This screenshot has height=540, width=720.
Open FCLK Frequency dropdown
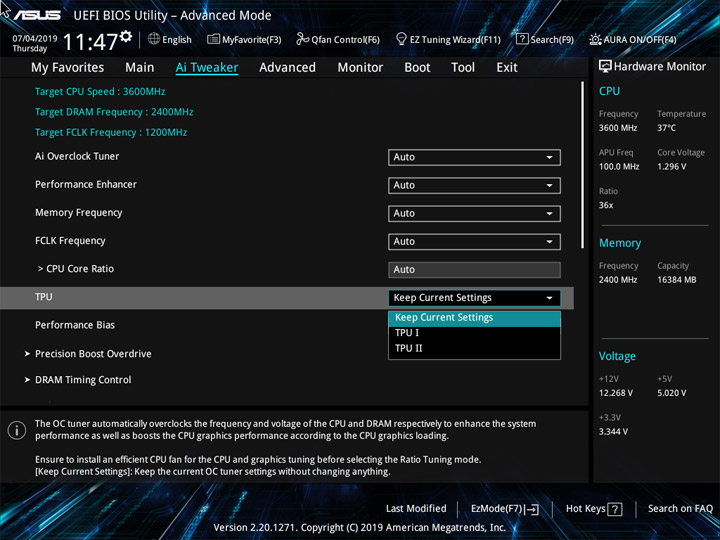click(474, 242)
